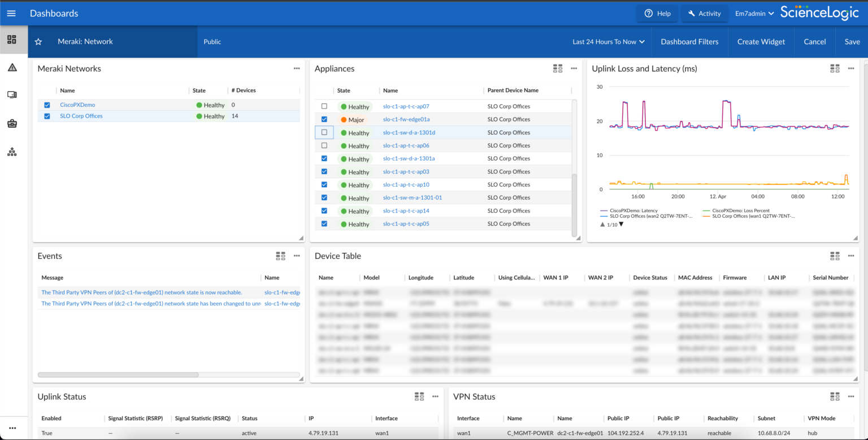
Task: Select the Devices icon in left sidebar
Action: (x=12, y=94)
